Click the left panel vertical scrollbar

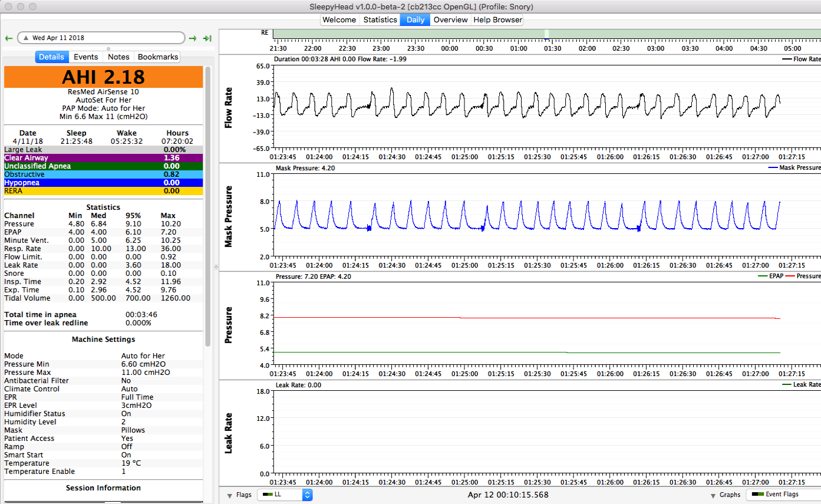click(x=207, y=206)
